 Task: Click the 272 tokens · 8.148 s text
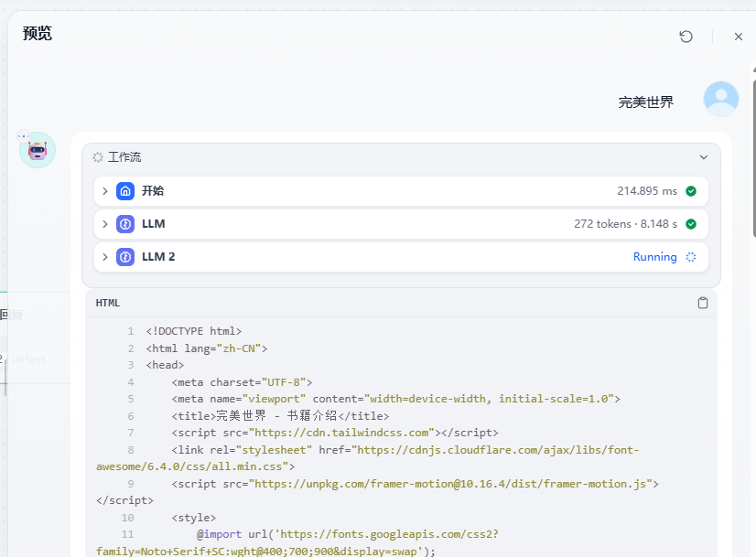pos(625,223)
